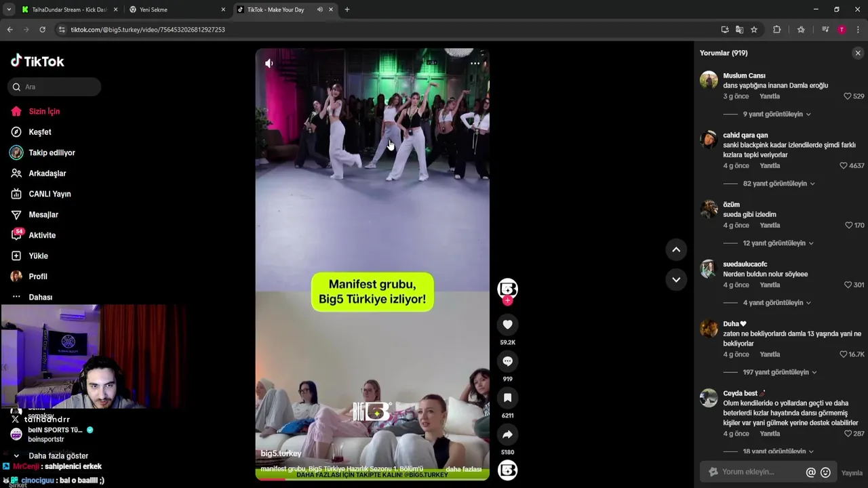This screenshot has height=488, width=868.
Task: Bookmark this page with star icon
Action: pyautogui.click(x=754, y=30)
